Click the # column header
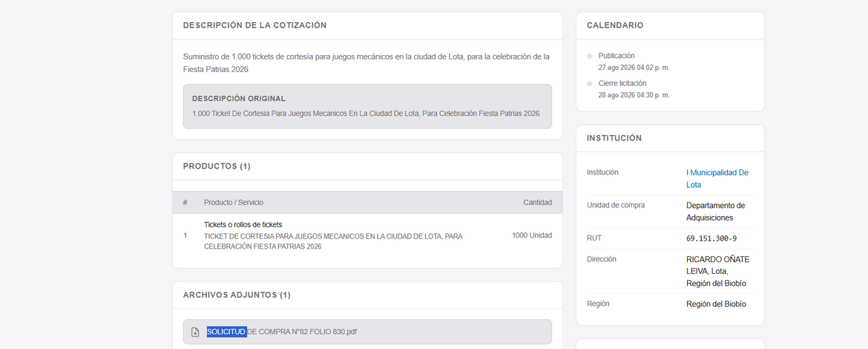 185,203
